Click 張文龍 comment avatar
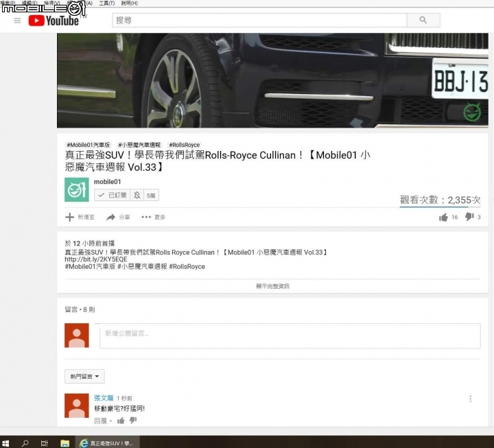This screenshot has width=494, height=448. 77,405
